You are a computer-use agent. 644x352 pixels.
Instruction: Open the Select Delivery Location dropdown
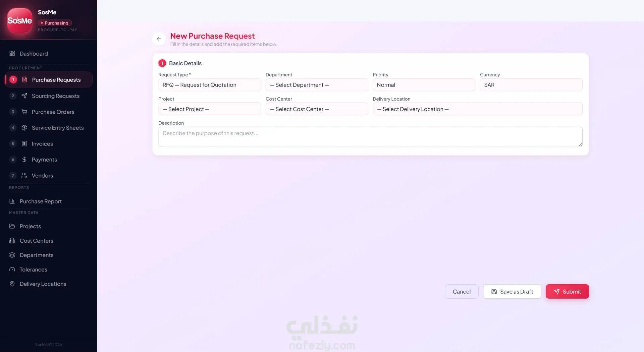pyautogui.click(x=478, y=109)
